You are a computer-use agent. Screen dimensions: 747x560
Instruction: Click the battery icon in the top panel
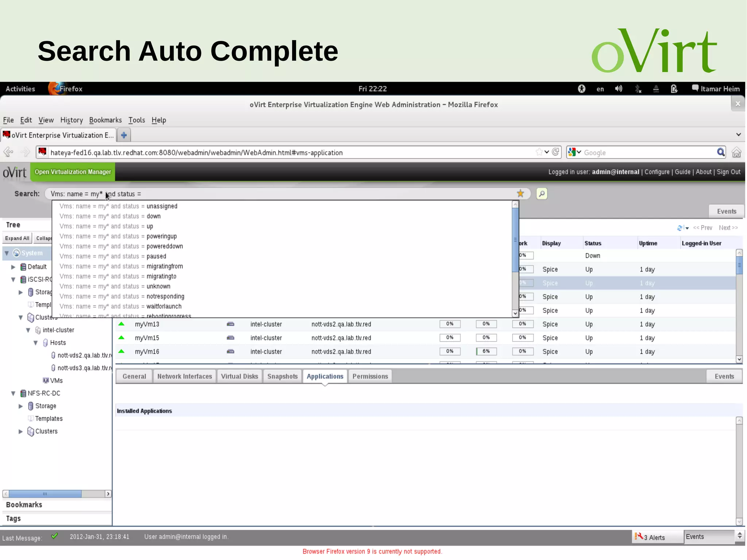pos(674,89)
